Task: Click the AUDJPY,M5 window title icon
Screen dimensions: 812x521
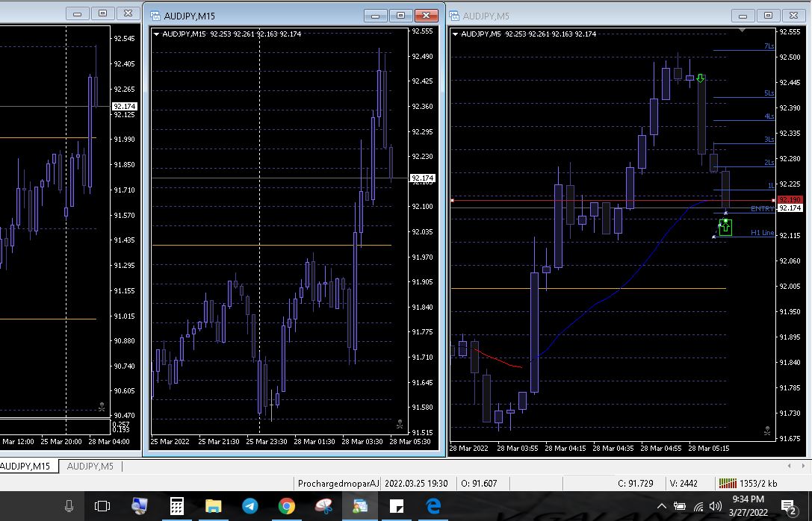Action: [x=454, y=16]
